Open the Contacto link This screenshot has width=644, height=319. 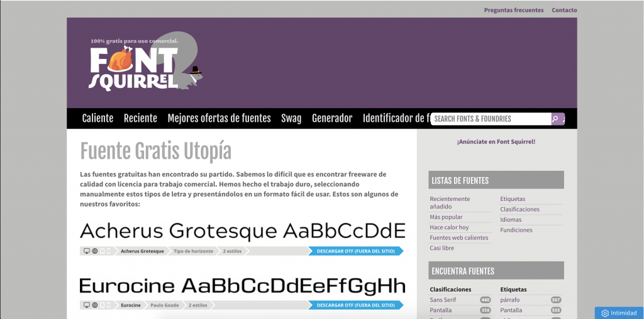pyautogui.click(x=564, y=10)
